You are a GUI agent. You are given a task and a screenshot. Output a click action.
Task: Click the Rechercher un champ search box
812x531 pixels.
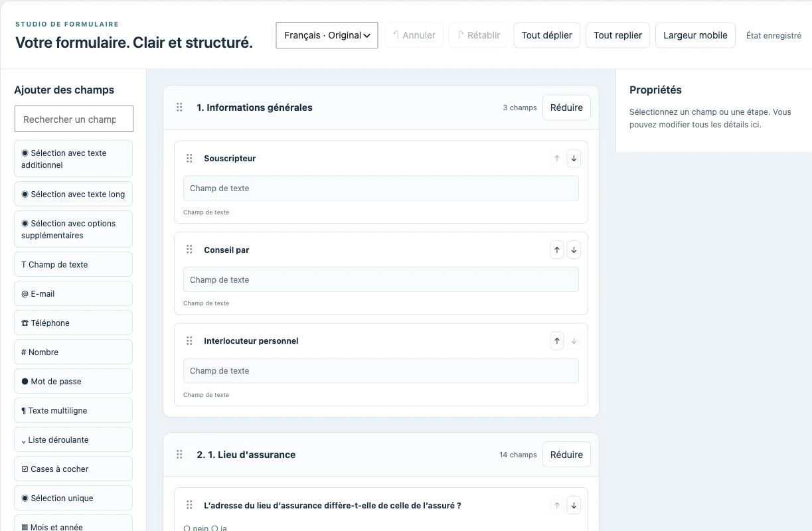[74, 119]
